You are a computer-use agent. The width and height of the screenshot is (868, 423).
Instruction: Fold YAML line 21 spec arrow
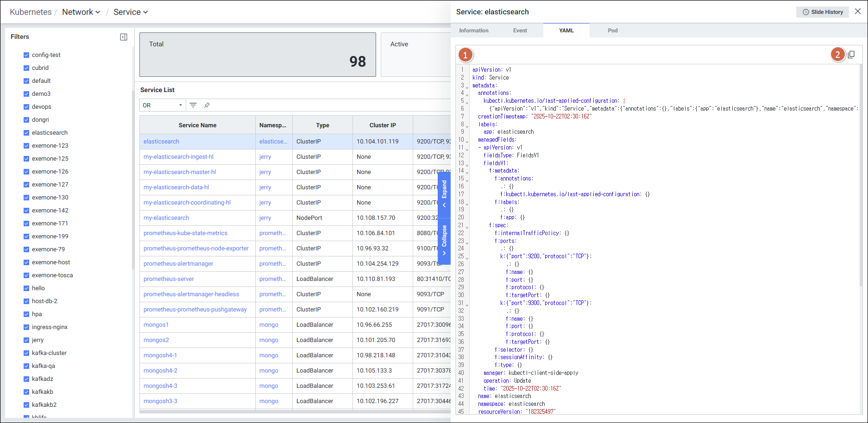467,227
